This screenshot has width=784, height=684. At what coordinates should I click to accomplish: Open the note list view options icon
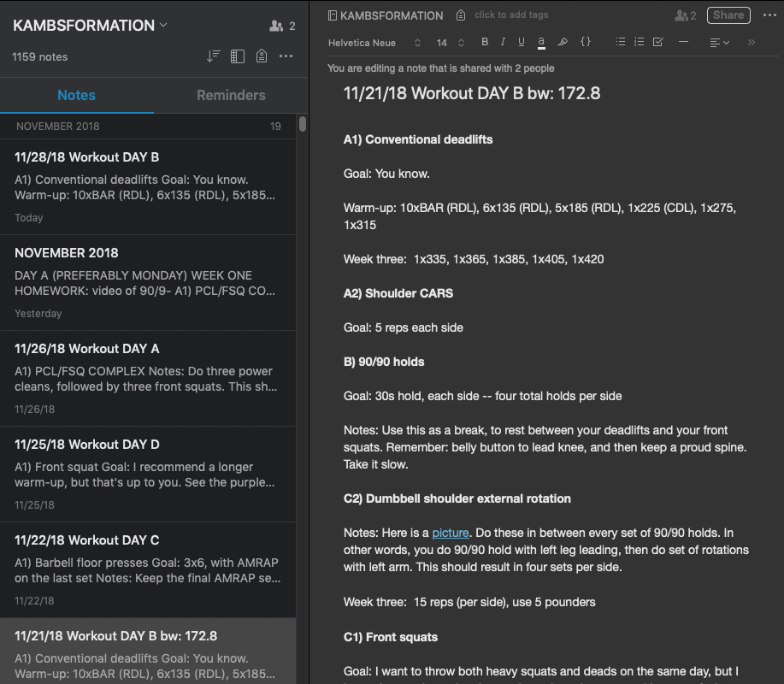pyautogui.click(x=238, y=56)
